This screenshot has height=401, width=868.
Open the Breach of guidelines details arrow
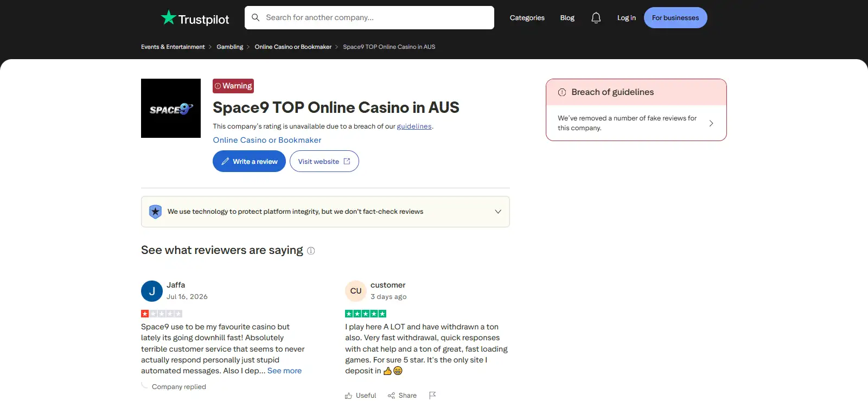tap(711, 123)
